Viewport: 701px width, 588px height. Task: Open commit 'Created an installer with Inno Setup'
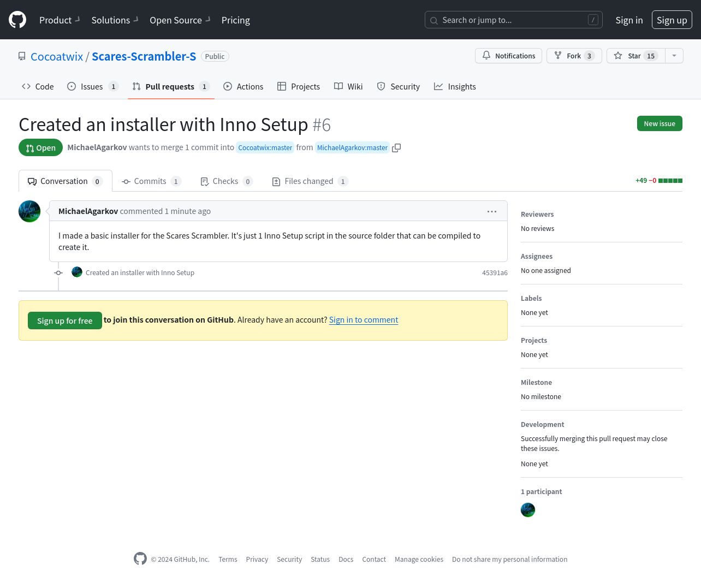[x=140, y=272]
